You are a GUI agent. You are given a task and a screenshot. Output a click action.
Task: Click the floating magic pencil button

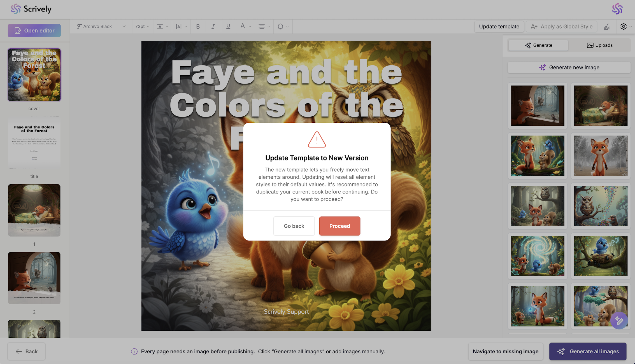point(619,320)
